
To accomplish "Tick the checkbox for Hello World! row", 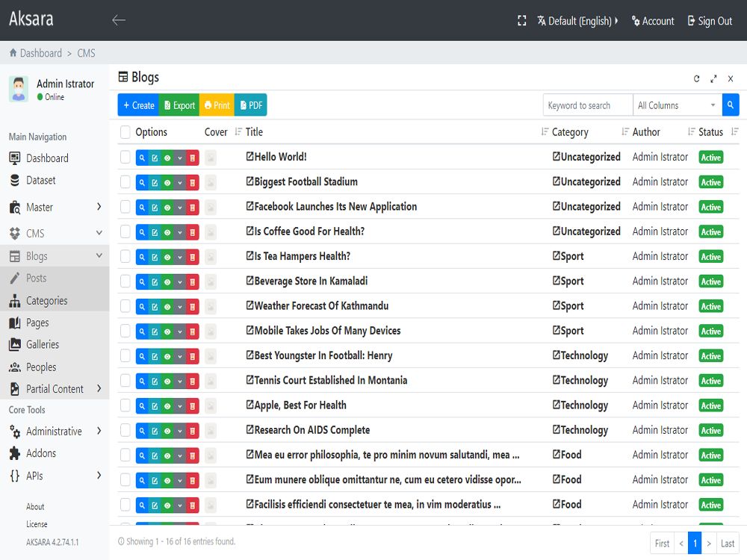I will coord(125,158).
